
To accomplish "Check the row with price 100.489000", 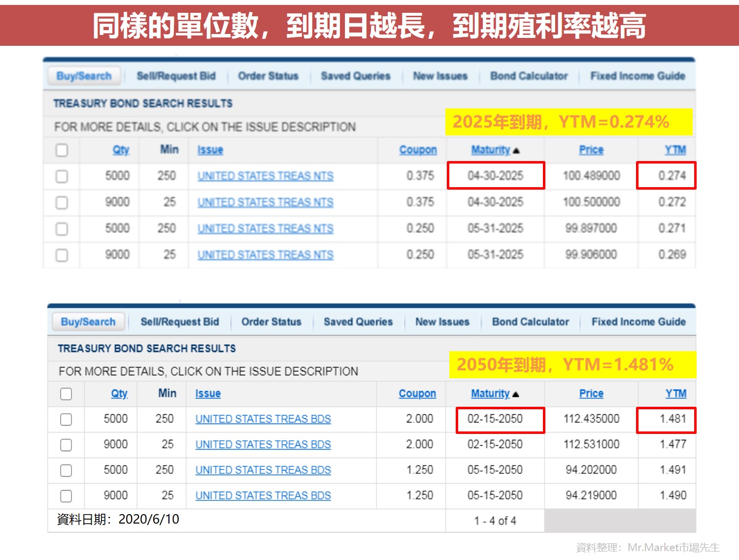I will click(62, 176).
